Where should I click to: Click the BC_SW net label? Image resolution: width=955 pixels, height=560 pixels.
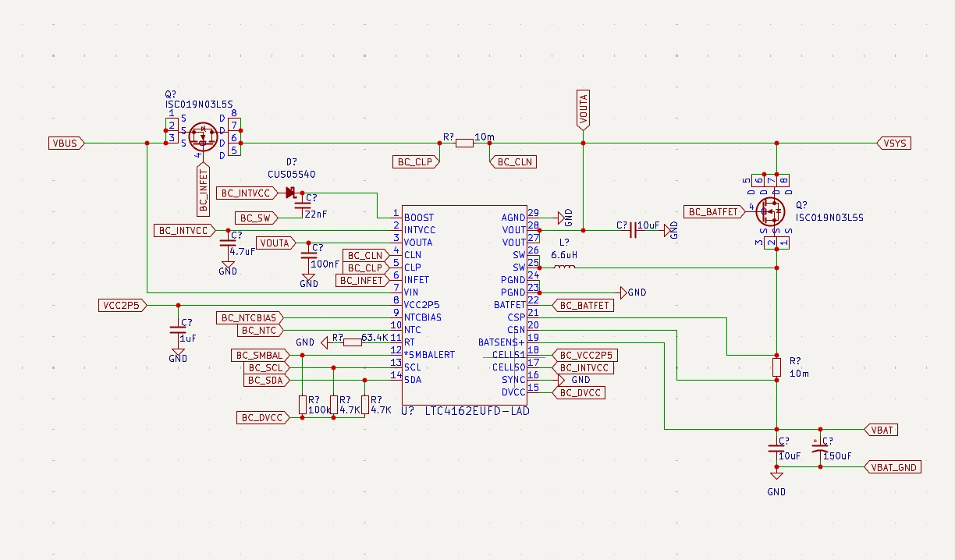(x=256, y=218)
